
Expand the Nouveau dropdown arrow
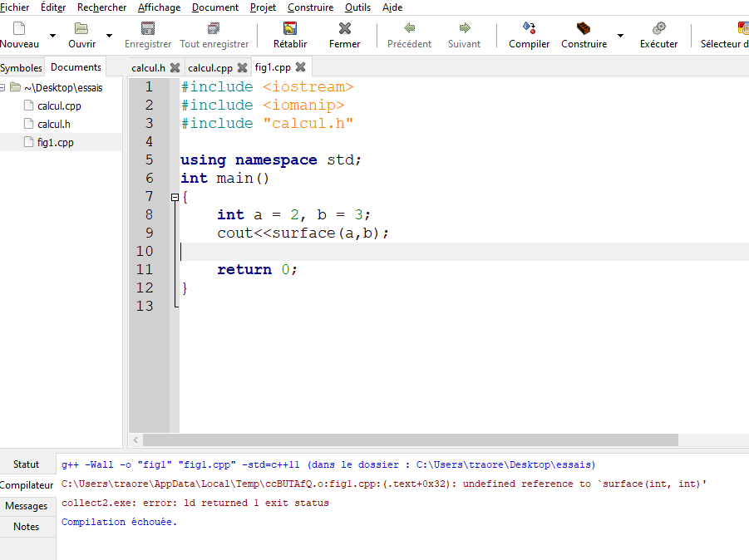(x=52, y=36)
